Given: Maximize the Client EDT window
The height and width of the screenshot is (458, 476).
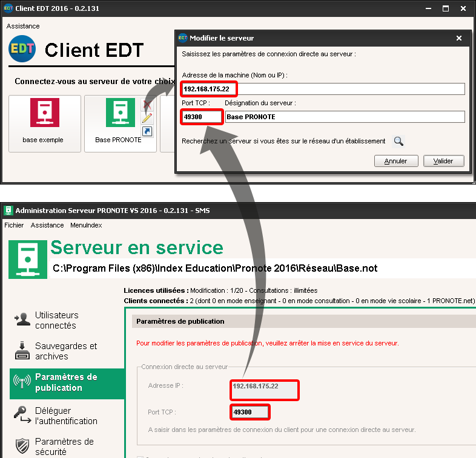Looking at the screenshot, I should click(446, 8).
